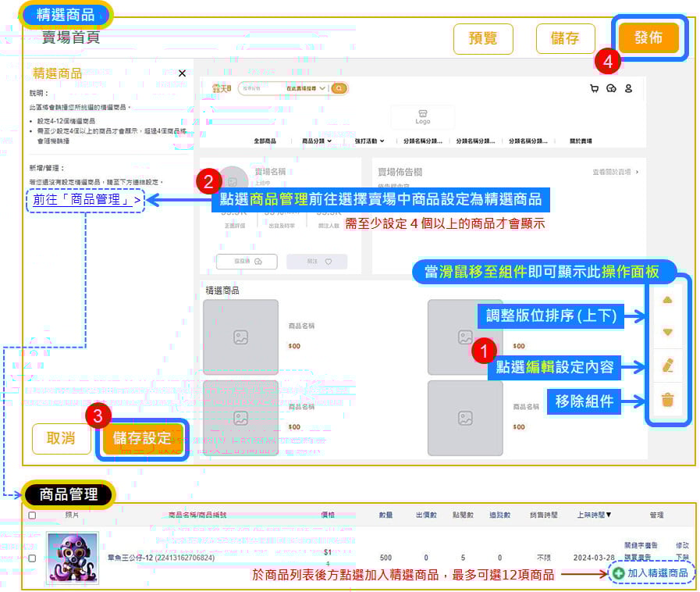700x592 pixels.
Task: Follow the 前往「商品管理」link
Action: pyautogui.click(x=87, y=200)
